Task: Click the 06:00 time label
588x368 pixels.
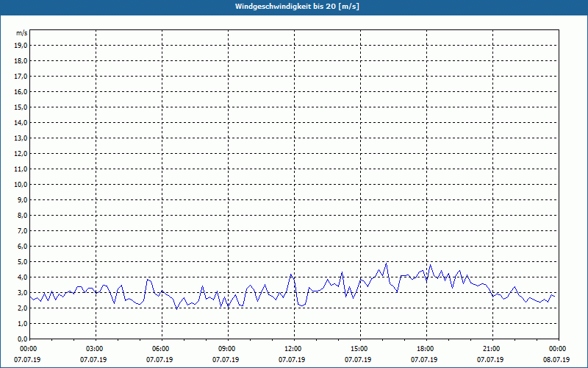Action: [162, 349]
